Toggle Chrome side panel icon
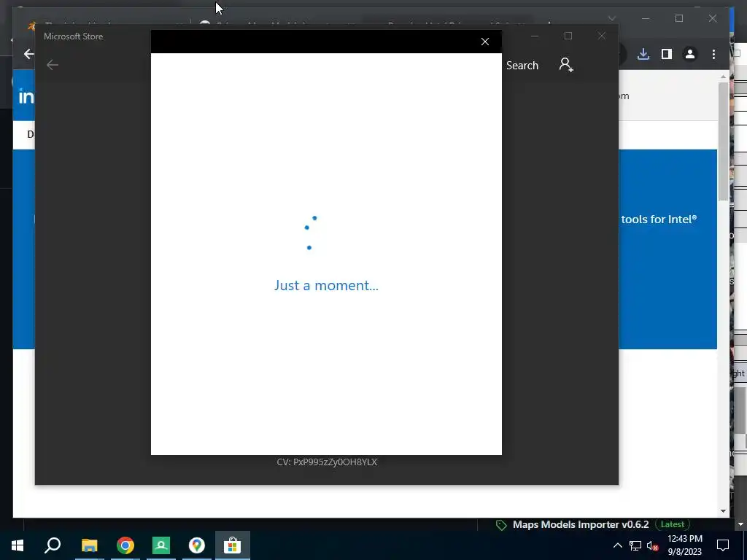The image size is (747, 560). point(667,54)
